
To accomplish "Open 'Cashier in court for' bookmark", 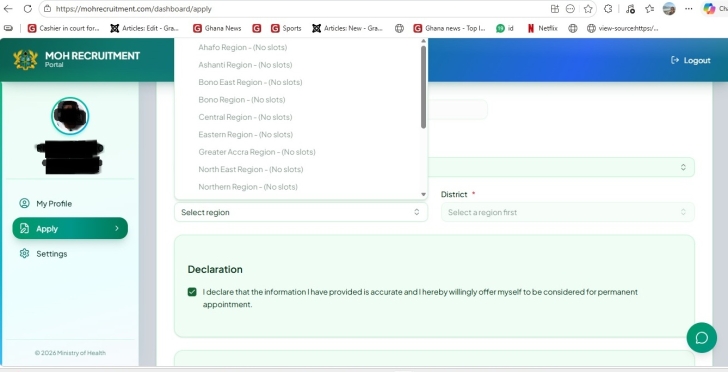I will click(x=64, y=28).
